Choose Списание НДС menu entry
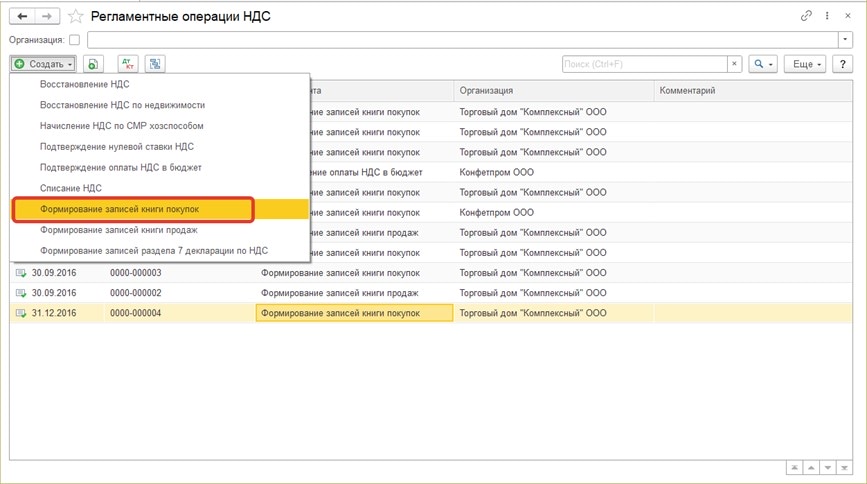The image size is (867, 484). click(71, 188)
